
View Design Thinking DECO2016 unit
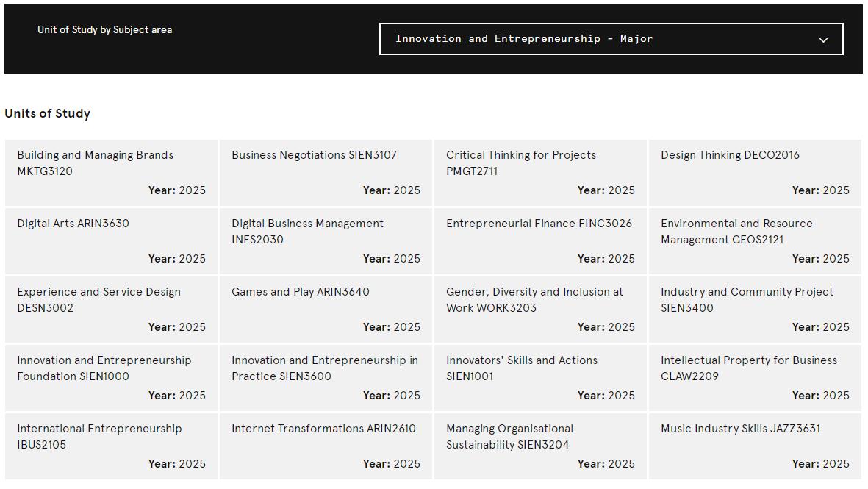755,173
